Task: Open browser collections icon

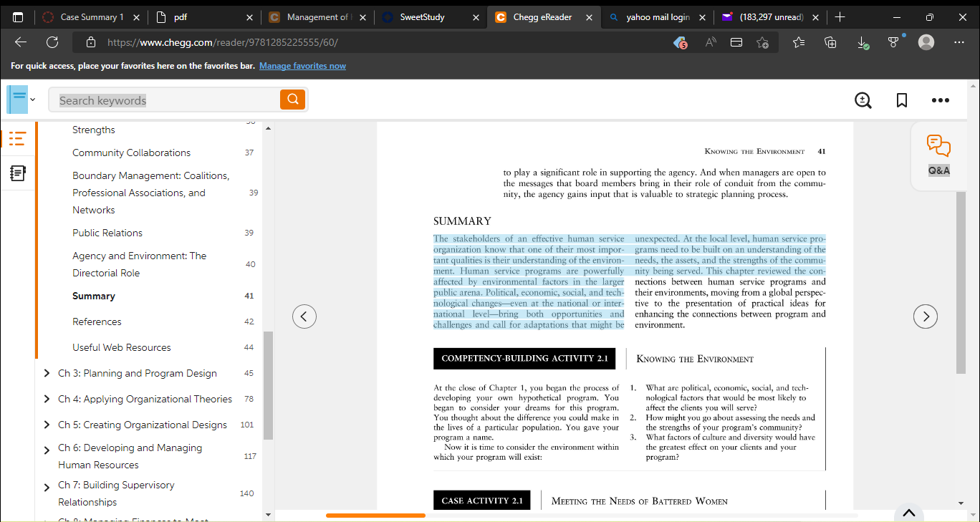Action: click(x=830, y=42)
